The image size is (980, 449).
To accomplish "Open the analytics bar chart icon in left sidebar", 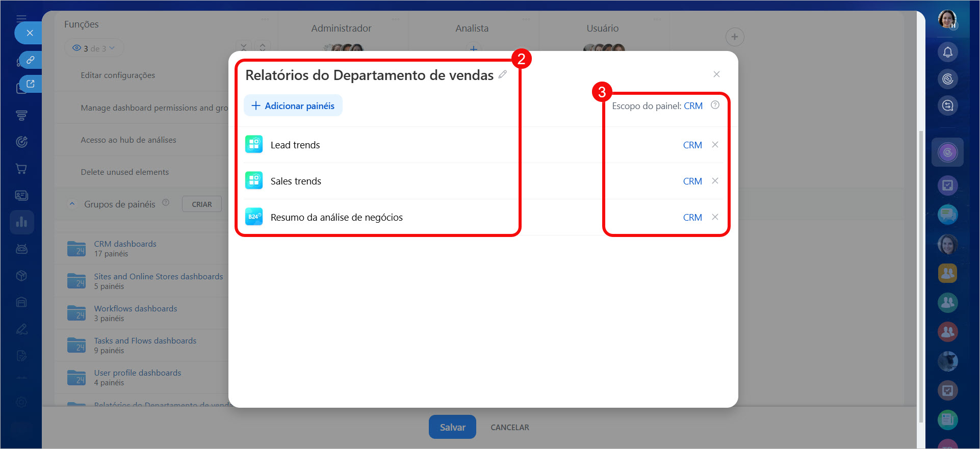I will (x=21, y=222).
